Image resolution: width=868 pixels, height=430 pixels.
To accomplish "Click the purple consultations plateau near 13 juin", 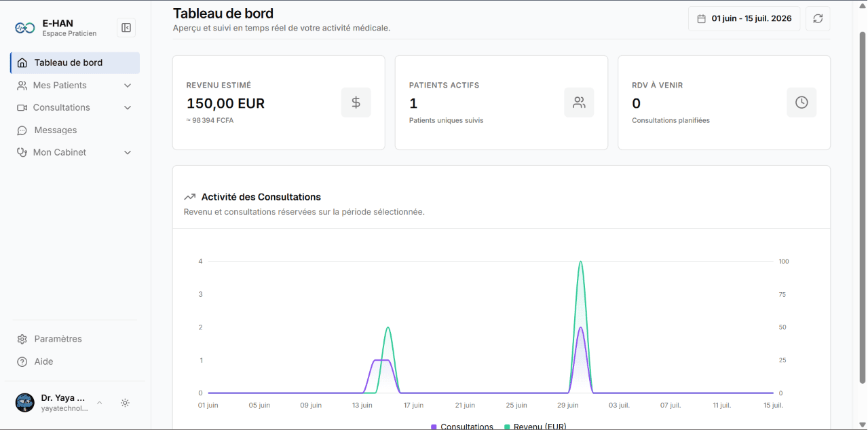I will (x=382, y=360).
